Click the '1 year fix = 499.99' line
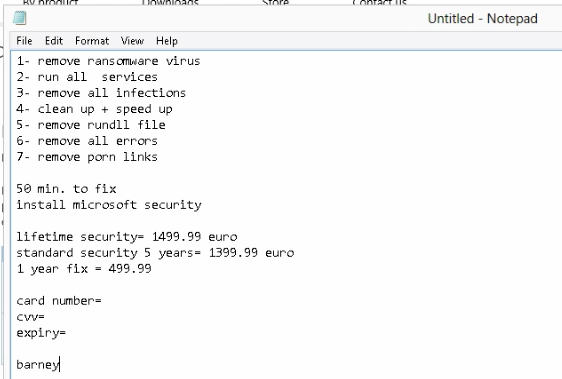Viewport: 562px width, 379px height. pos(84,269)
